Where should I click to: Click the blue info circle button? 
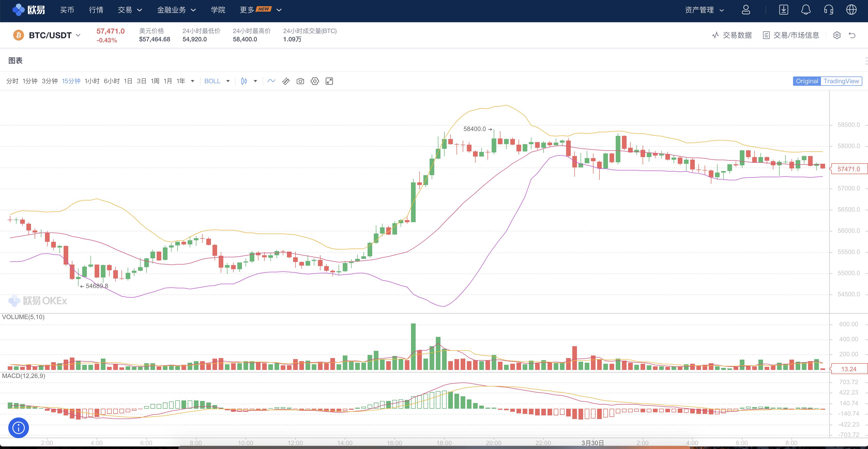19,428
